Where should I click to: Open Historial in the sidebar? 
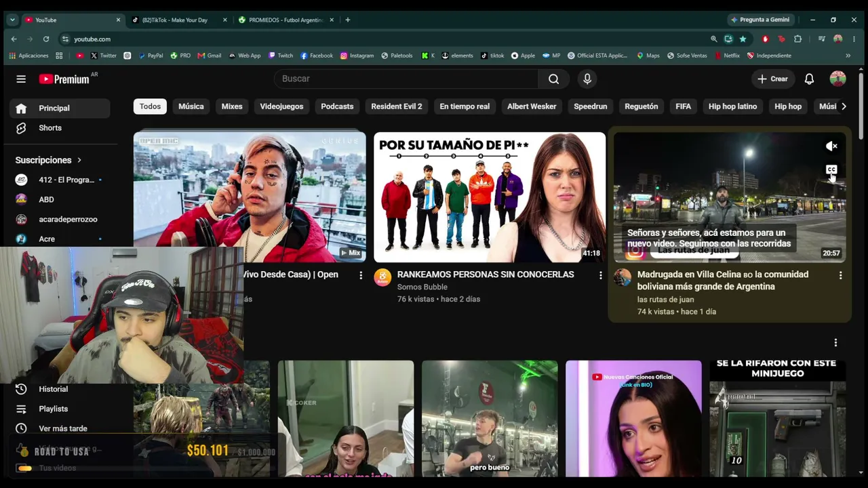coord(53,389)
